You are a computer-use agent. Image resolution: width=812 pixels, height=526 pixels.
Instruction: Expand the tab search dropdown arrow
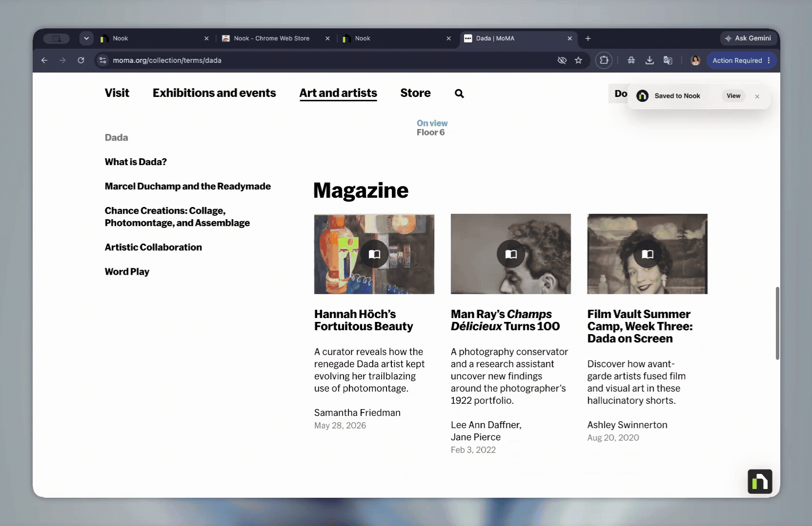86,38
